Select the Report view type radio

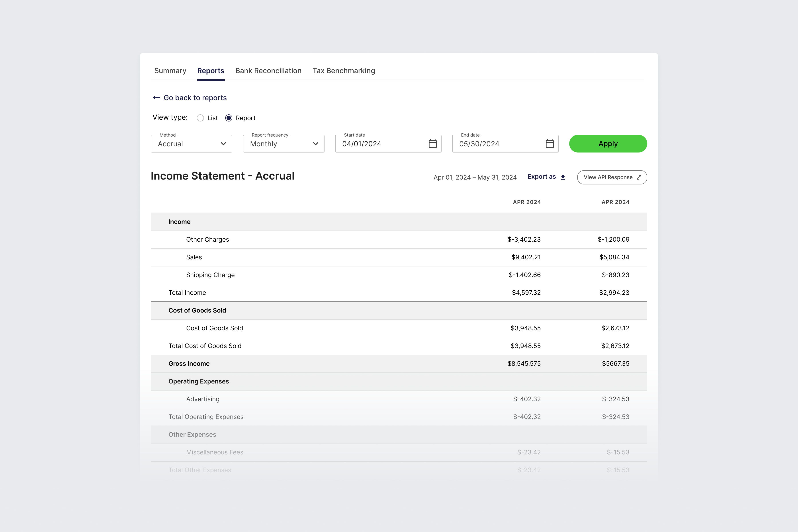[229, 118]
